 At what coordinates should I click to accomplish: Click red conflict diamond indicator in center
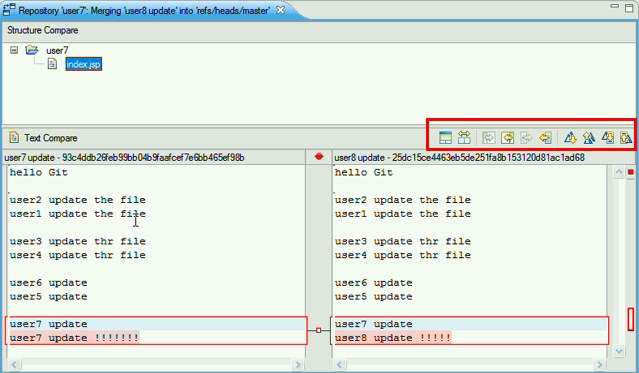[x=319, y=156]
